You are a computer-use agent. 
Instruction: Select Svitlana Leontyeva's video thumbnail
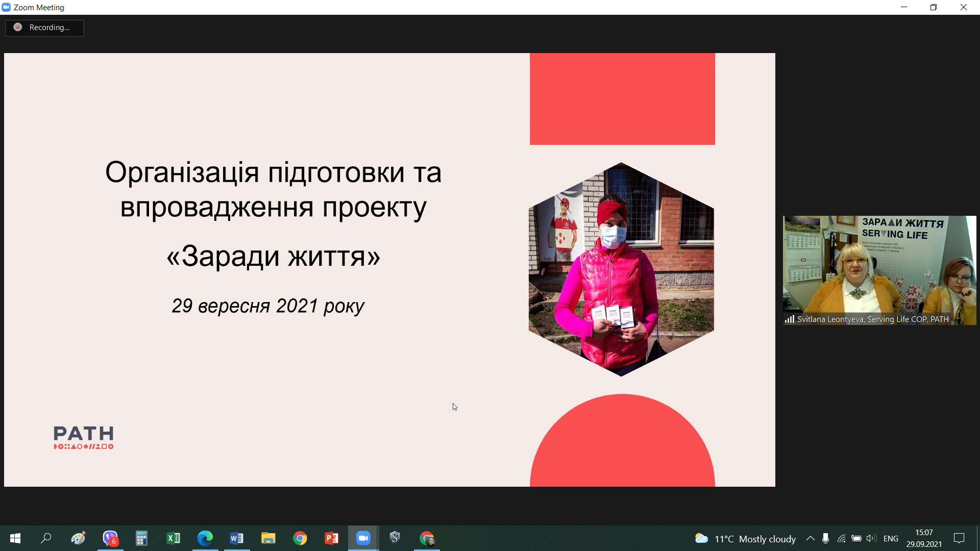[879, 270]
